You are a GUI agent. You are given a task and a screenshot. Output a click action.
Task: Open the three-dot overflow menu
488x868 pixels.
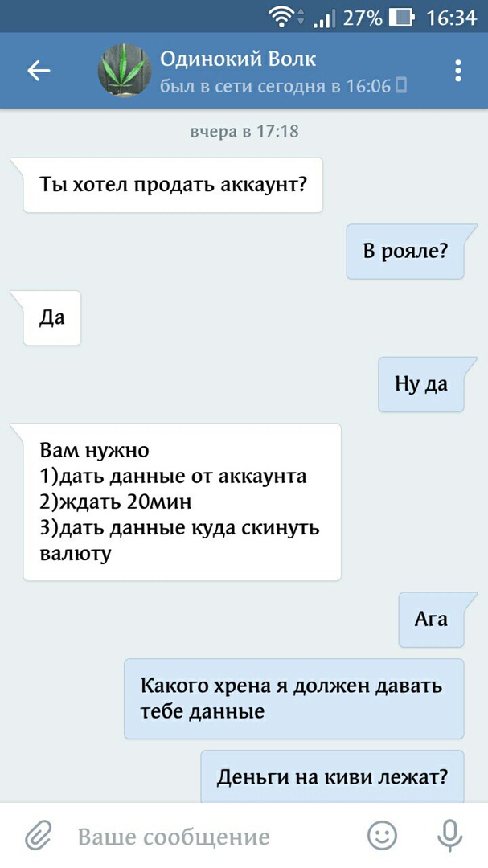(458, 71)
